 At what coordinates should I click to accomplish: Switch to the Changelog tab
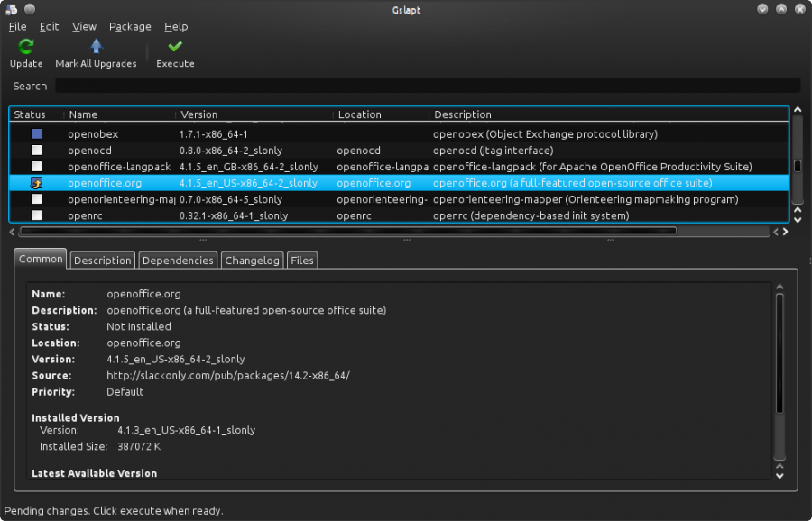click(253, 260)
